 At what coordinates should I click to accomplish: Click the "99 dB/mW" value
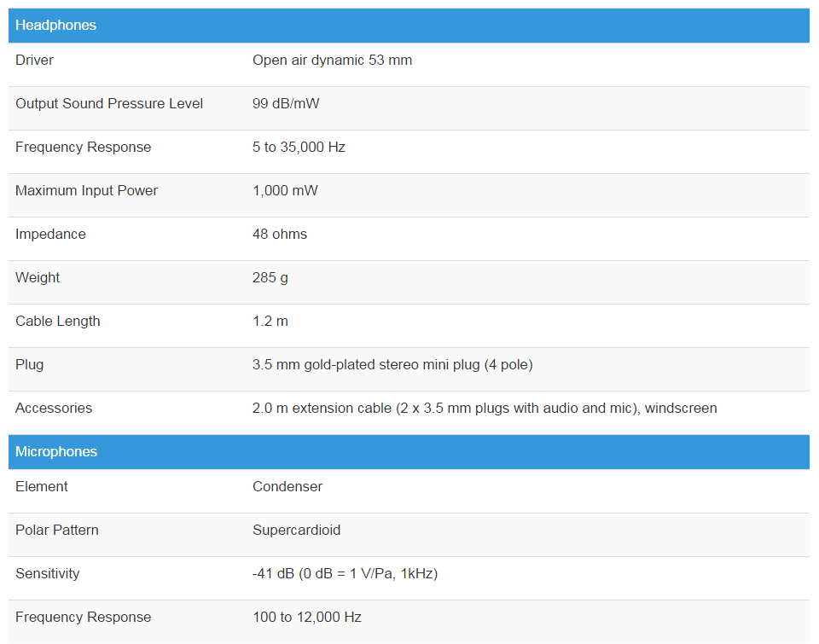286,103
